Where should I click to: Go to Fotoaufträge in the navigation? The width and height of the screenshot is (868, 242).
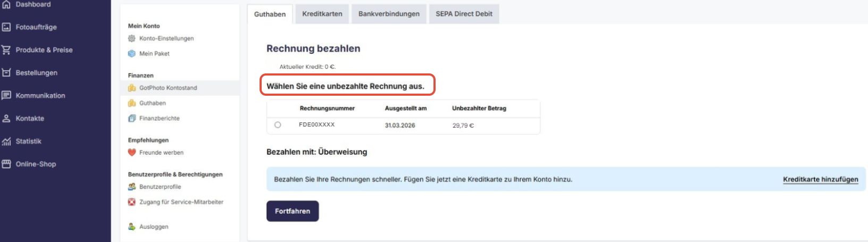[x=36, y=27]
